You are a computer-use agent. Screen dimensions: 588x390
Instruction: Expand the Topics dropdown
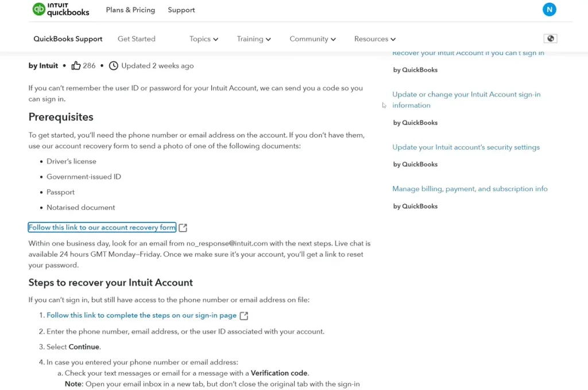point(204,39)
